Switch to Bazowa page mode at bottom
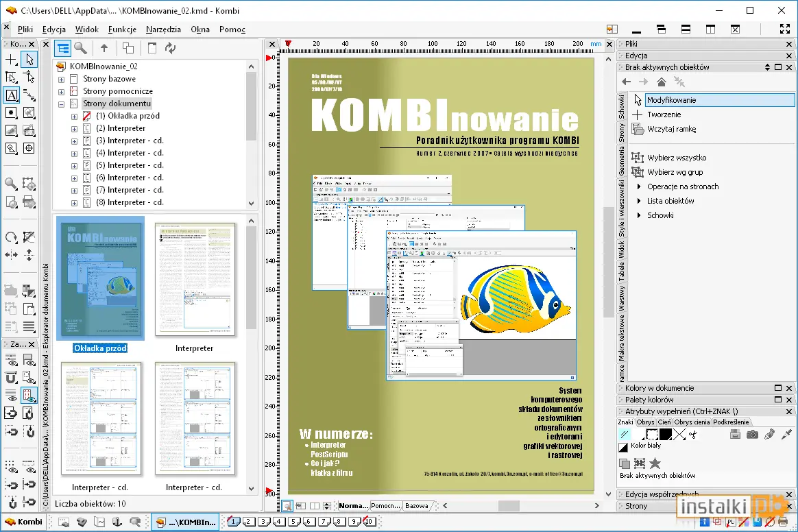This screenshot has width=798, height=532. (x=417, y=505)
